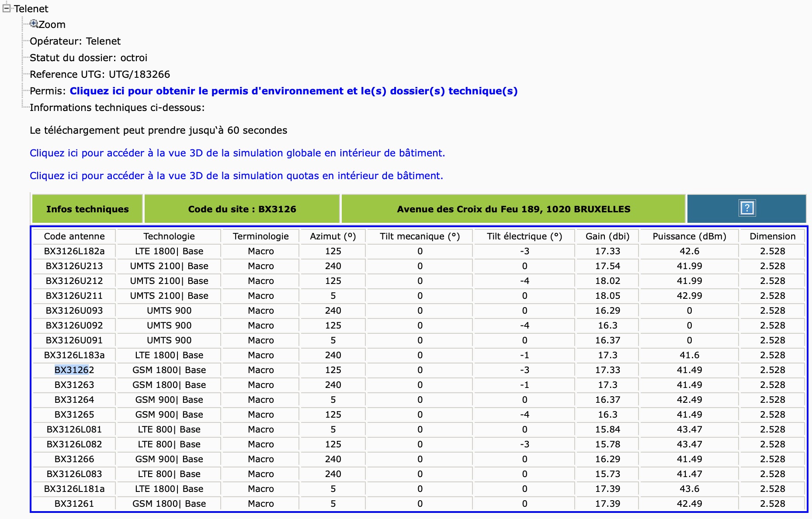Select antenna code BX3126U212
This screenshot has height=519, width=812.
coord(74,281)
